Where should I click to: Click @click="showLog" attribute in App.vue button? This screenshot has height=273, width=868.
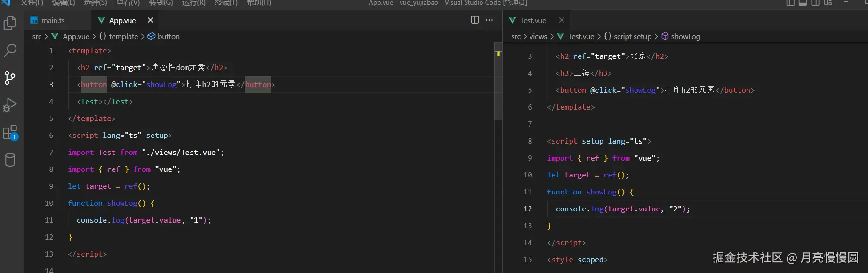(146, 84)
